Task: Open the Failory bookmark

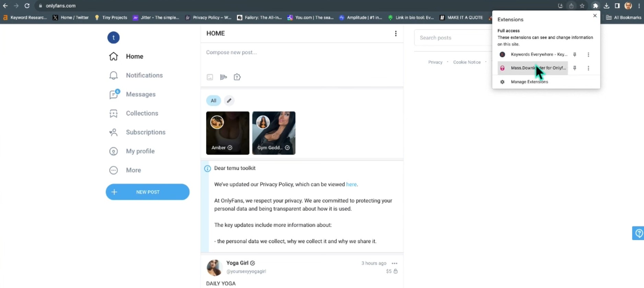Action: (260, 18)
